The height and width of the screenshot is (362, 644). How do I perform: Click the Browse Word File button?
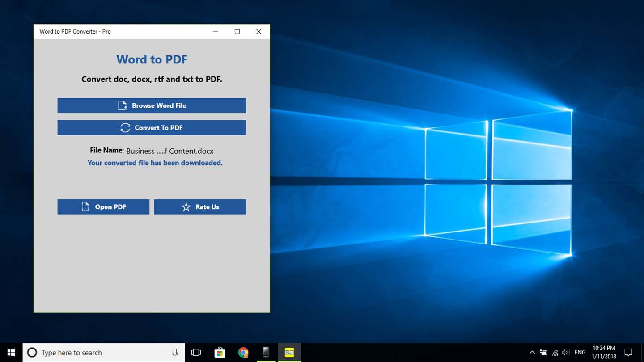coord(152,105)
